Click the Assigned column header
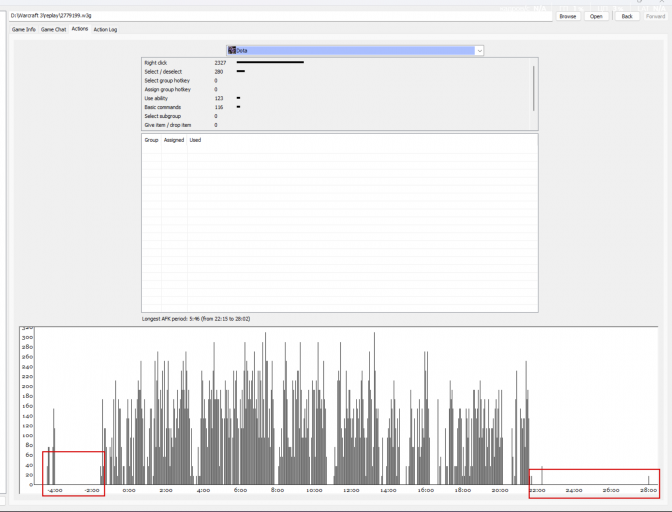672x512 pixels. 174,140
